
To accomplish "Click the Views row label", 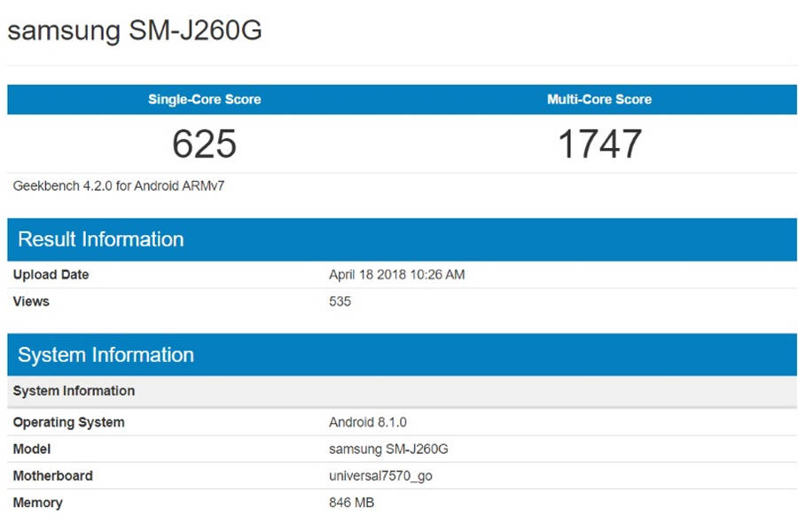I will (31, 301).
